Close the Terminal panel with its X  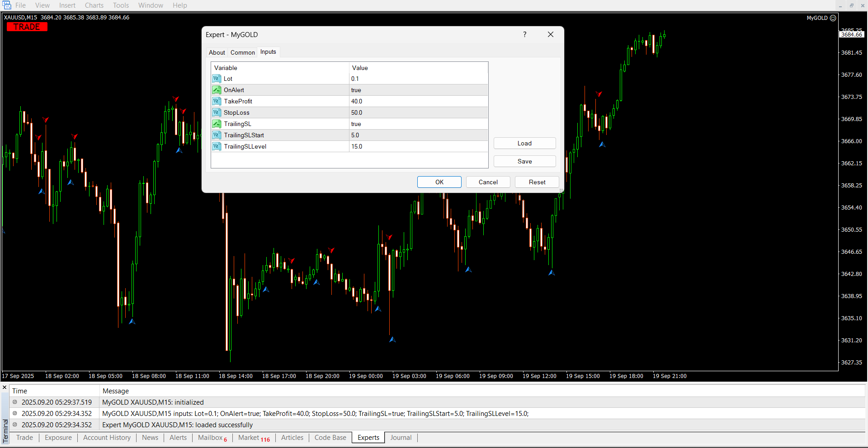tap(5, 387)
